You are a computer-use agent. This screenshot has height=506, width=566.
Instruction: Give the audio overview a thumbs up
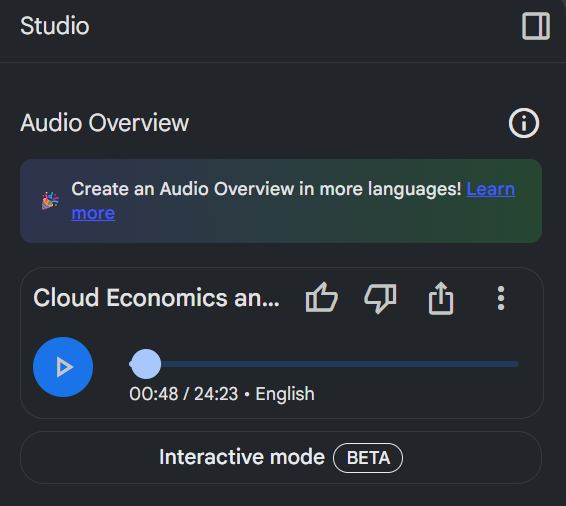tap(322, 298)
